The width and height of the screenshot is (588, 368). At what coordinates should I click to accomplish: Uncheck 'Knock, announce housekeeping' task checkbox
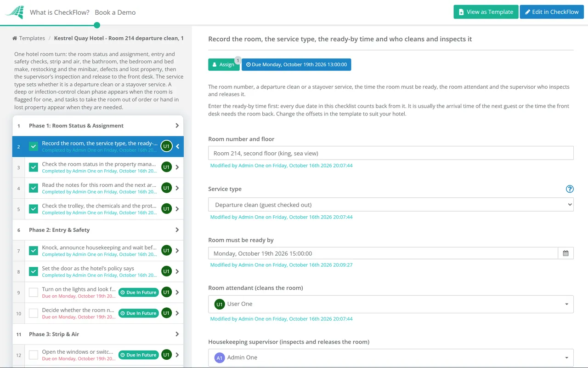(x=34, y=251)
